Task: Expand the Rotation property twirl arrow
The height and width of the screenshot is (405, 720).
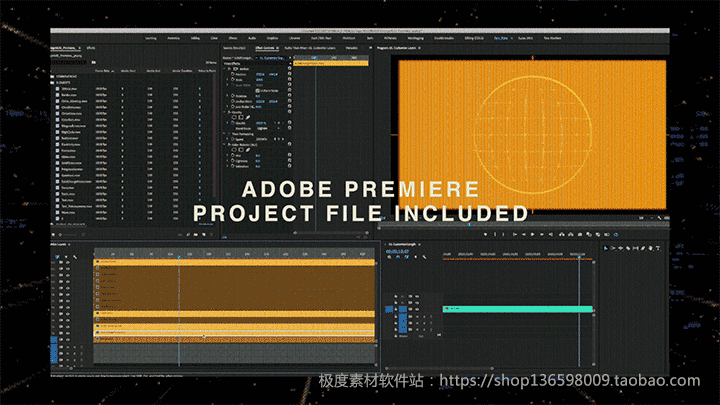Action: [x=228, y=96]
